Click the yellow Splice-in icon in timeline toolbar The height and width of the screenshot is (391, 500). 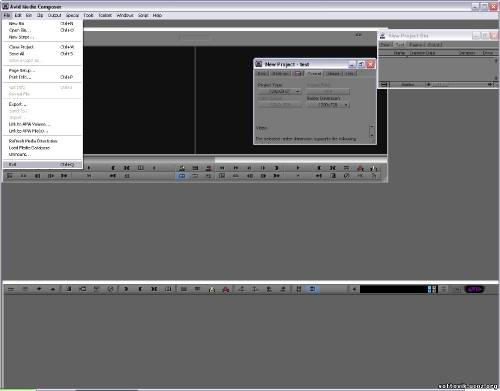click(212, 289)
